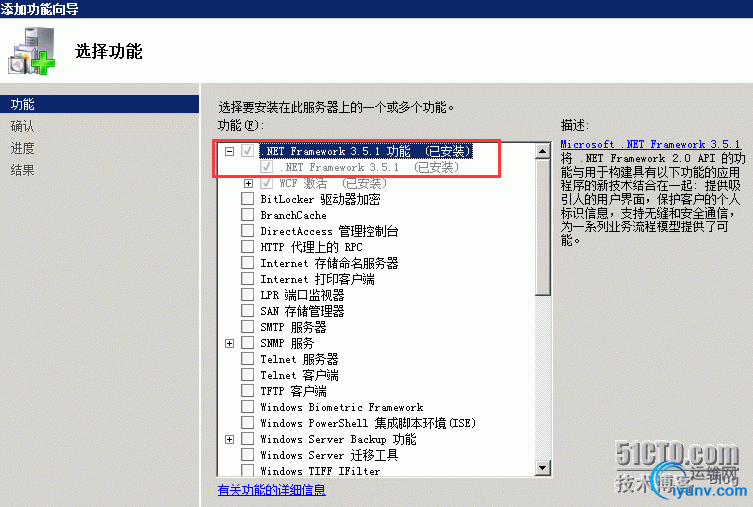Enable TFTP 客户端 checkbox
This screenshot has width=753, height=507.
point(247,391)
